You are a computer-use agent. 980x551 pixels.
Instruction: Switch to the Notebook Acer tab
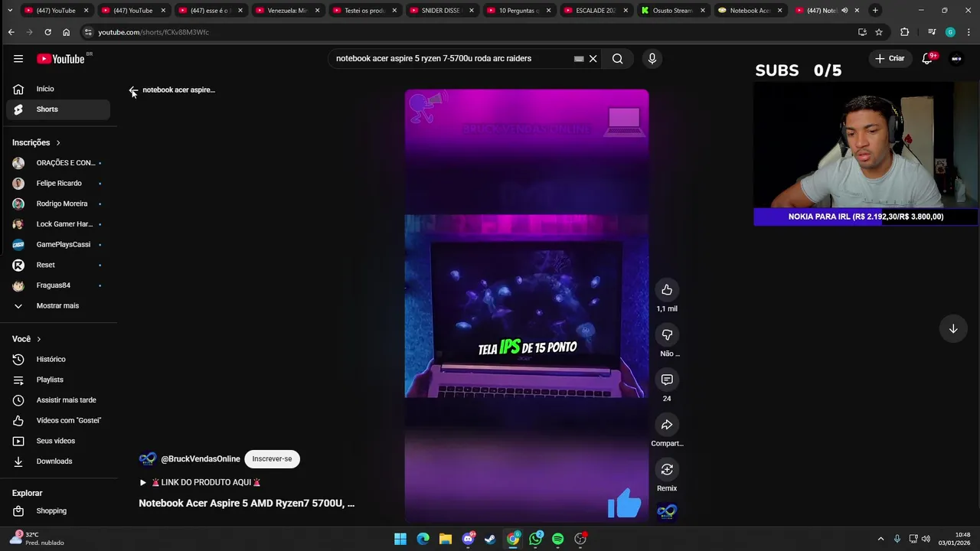click(750, 11)
